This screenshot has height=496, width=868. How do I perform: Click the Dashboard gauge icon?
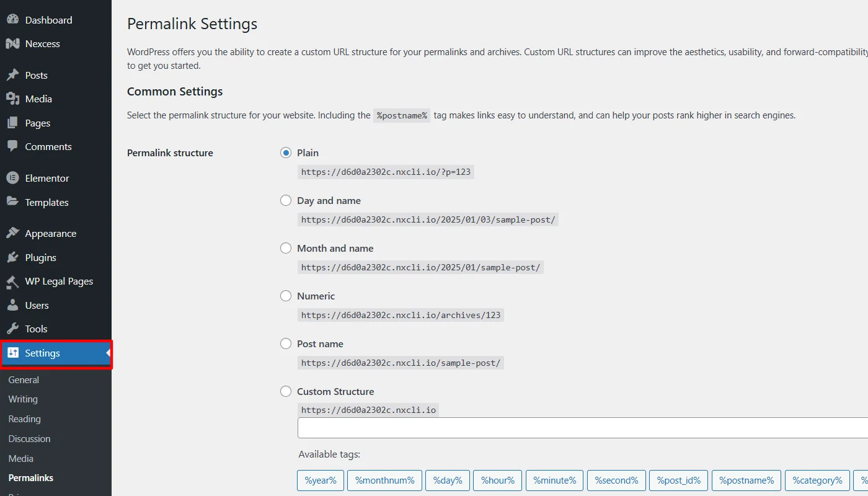click(x=12, y=20)
